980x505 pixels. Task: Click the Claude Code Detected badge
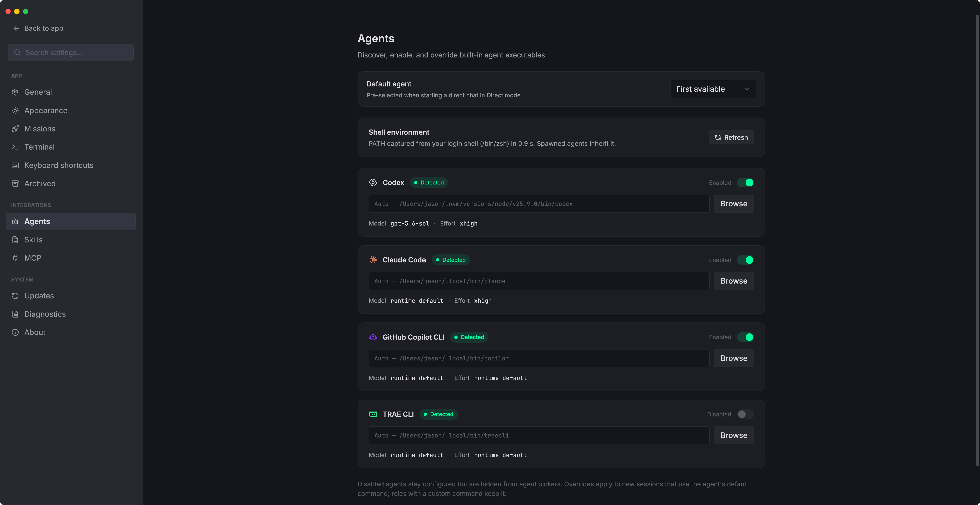coord(451,260)
